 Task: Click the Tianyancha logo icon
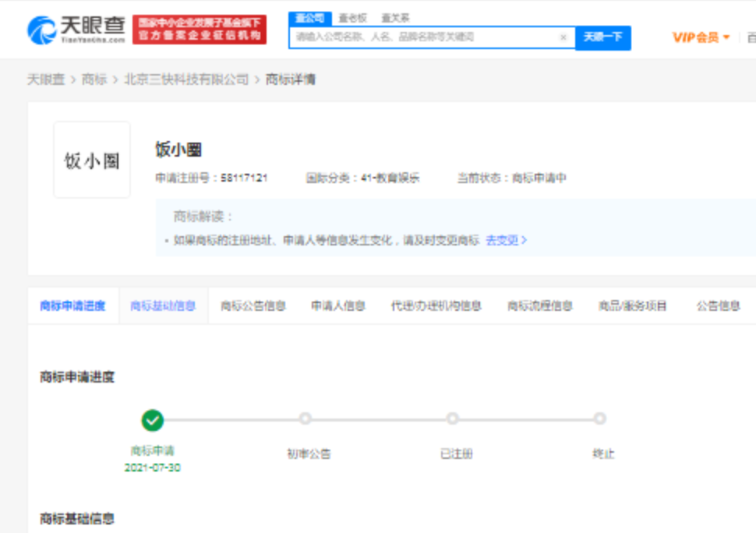pos(41,30)
